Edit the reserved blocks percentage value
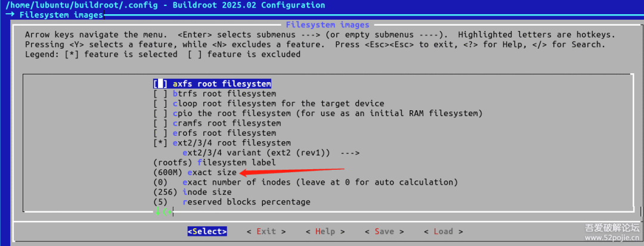Image resolution: width=644 pixels, height=246 pixels. [231, 202]
